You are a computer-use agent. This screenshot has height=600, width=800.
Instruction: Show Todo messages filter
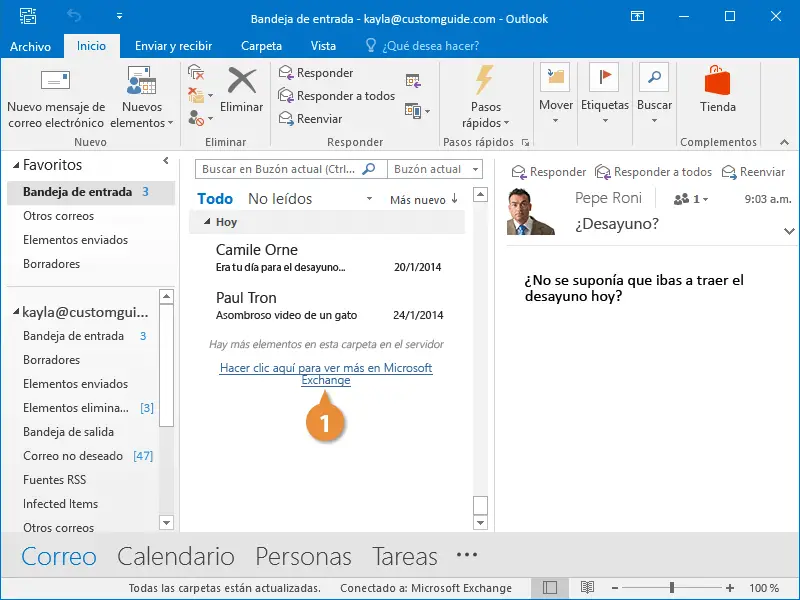click(215, 198)
